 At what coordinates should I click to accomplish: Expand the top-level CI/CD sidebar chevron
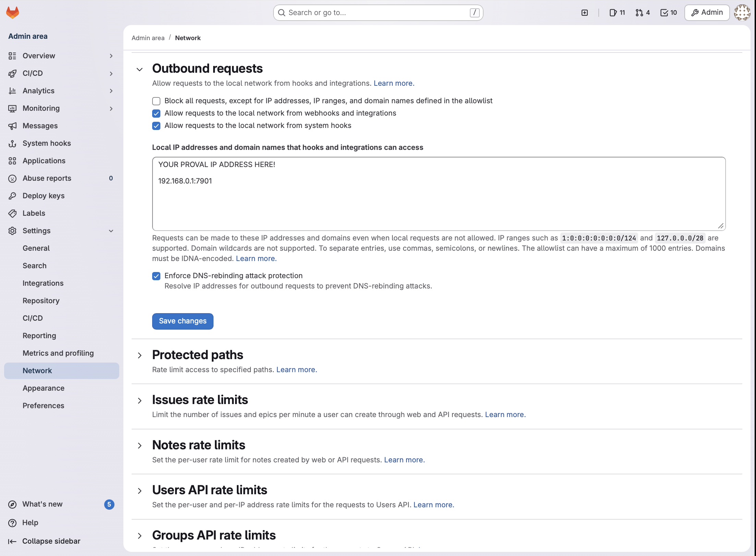111,73
